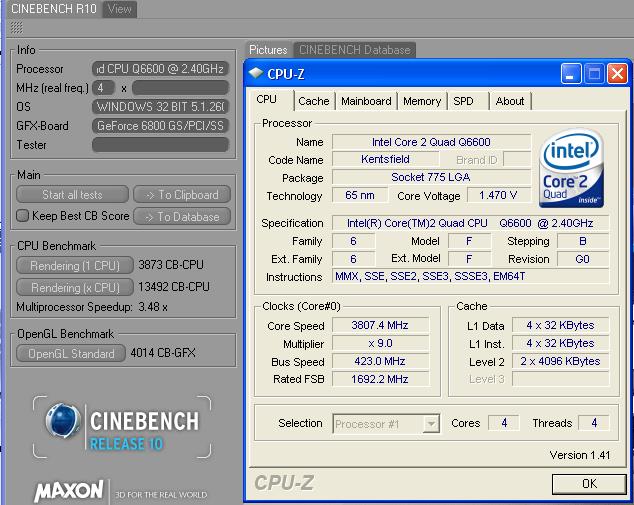Viewport: 634px width, 505px height.
Task: Click the MHz core count field showing 4
Action: [103, 88]
